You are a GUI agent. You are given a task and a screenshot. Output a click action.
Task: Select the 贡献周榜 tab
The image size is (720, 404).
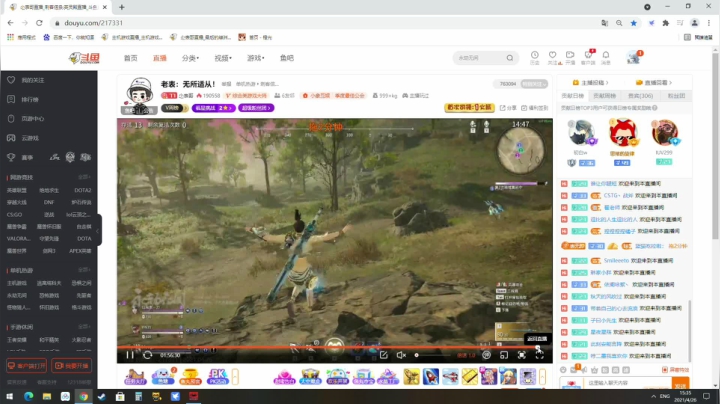tap(604, 95)
